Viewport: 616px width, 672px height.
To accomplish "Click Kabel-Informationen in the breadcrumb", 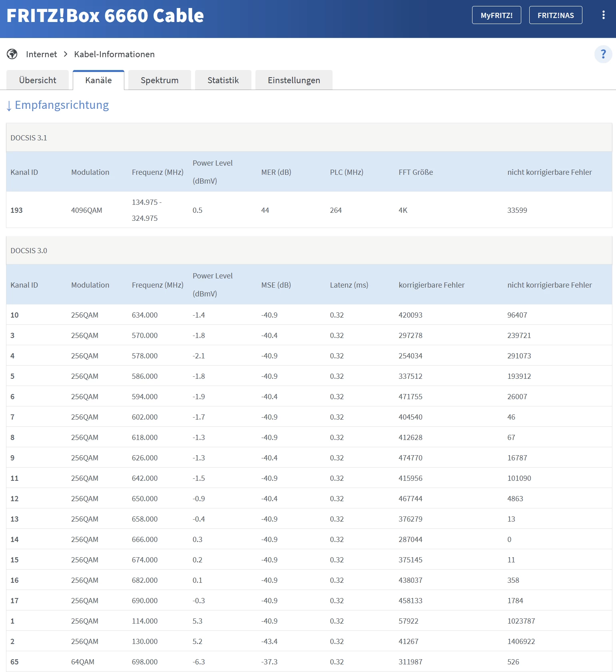I will pos(114,54).
